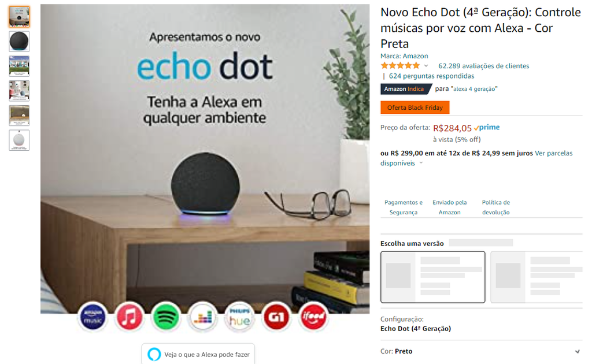The image size is (592, 364).
Task: Open 62.289 avaliações de clientes link
Action: (x=484, y=66)
